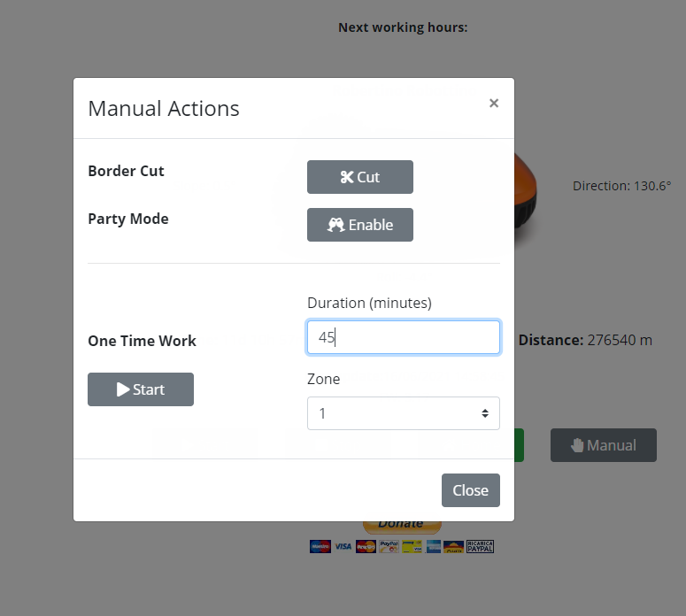Image resolution: width=686 pixels, height=616 pixels.
Task: Click the Cut button for Border Cut
Action: [359, 177]
